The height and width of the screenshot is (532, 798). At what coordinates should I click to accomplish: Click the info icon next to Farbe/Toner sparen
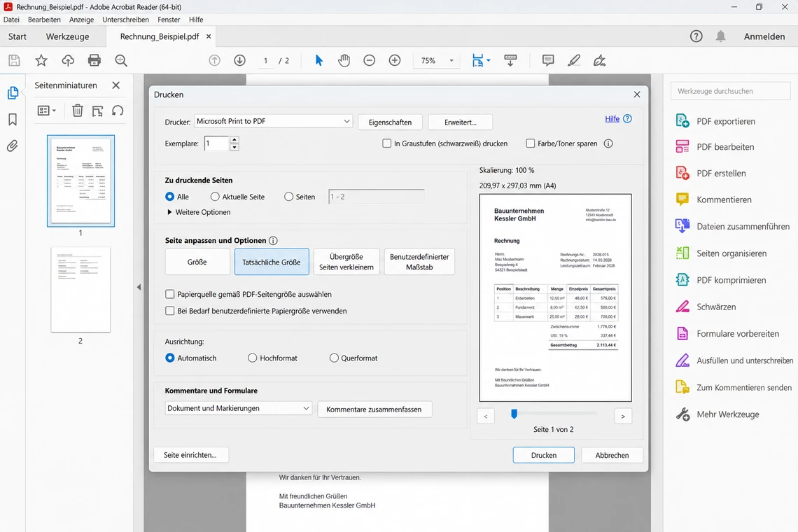pos(608,143)
